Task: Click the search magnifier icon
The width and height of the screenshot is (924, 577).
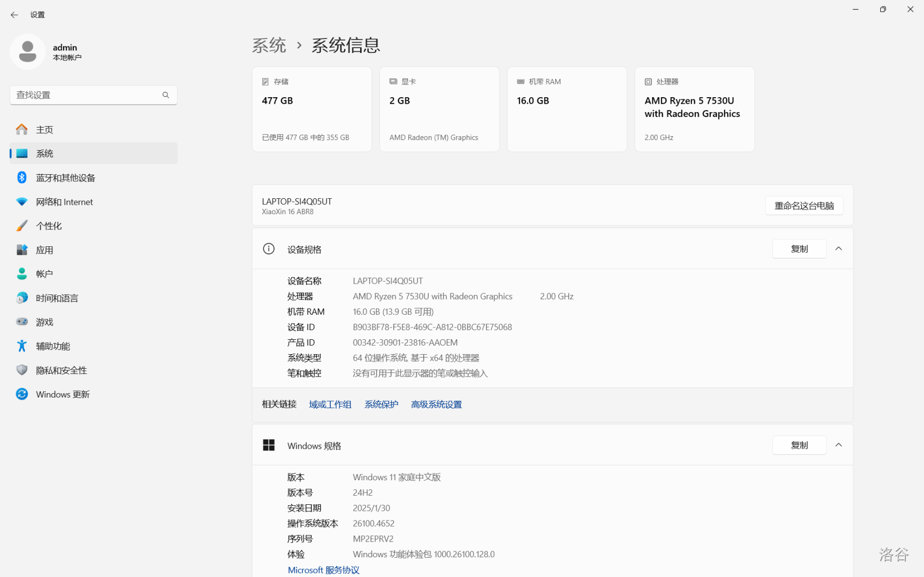Action: coord(166,95)
